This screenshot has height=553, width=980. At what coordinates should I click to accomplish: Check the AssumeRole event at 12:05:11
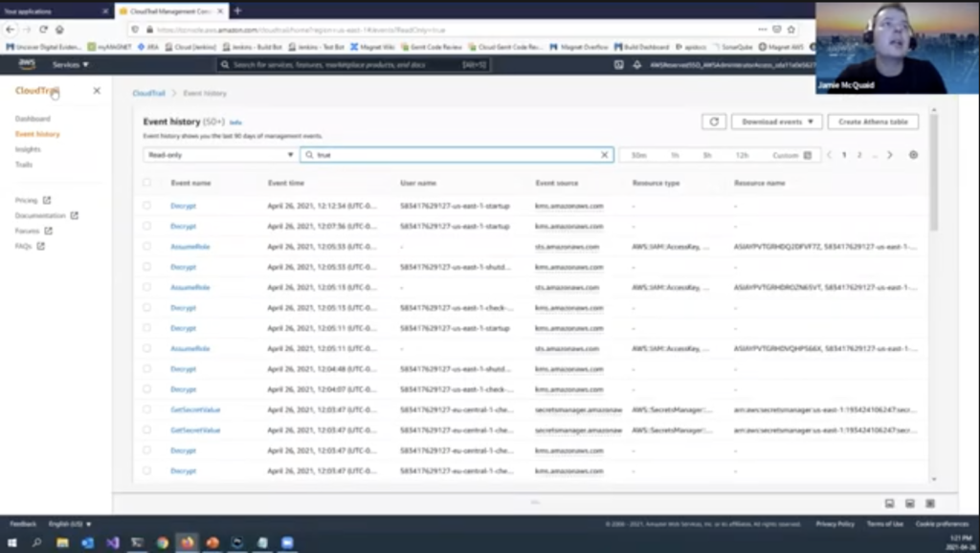146,348
